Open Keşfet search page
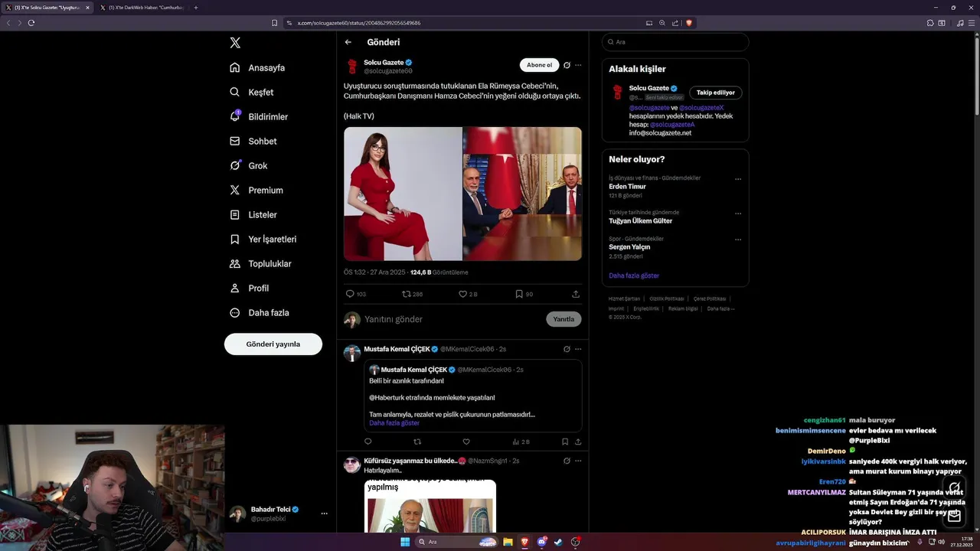 coord(251,92)
